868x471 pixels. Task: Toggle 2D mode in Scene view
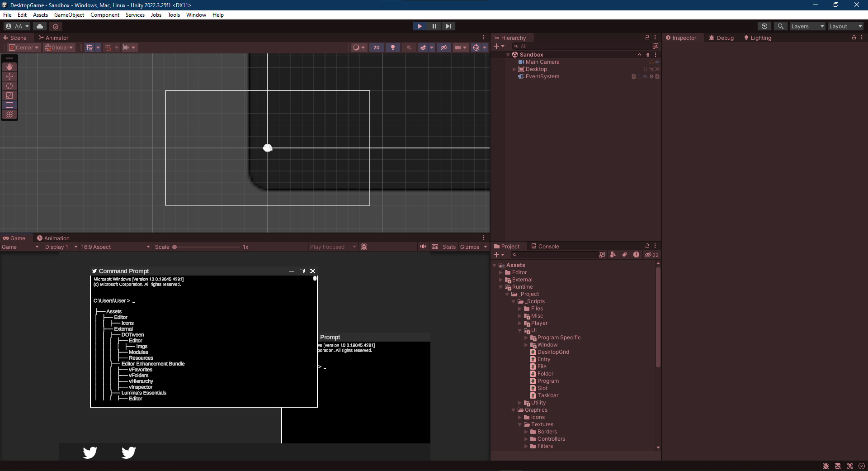(377, 48)
